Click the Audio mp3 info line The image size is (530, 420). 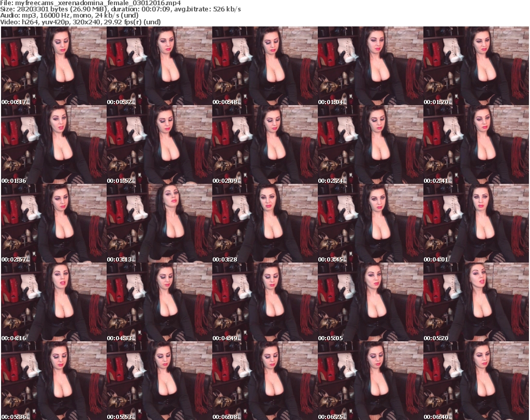tap(69, 15)
